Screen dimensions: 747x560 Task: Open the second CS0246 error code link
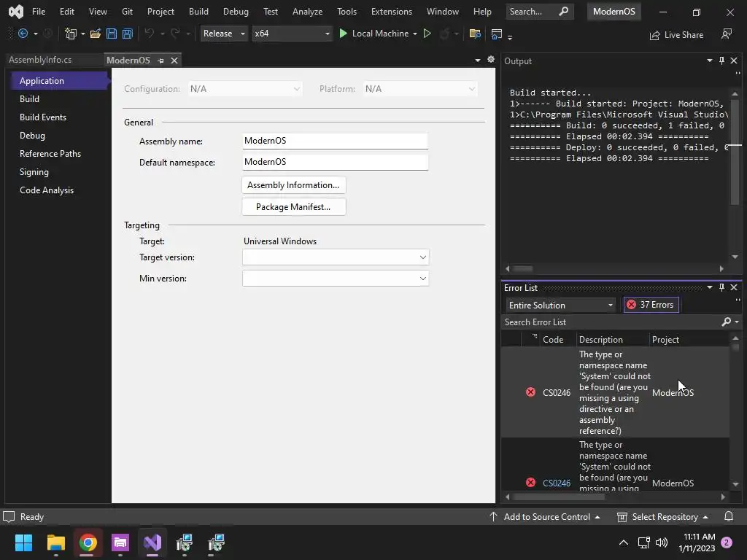pyautogui.click(x=557, y=483)
